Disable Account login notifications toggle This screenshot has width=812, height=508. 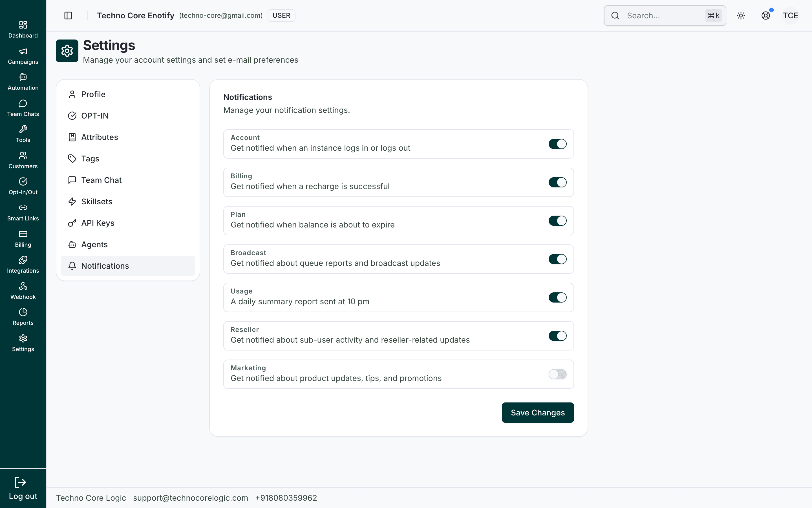557,144
